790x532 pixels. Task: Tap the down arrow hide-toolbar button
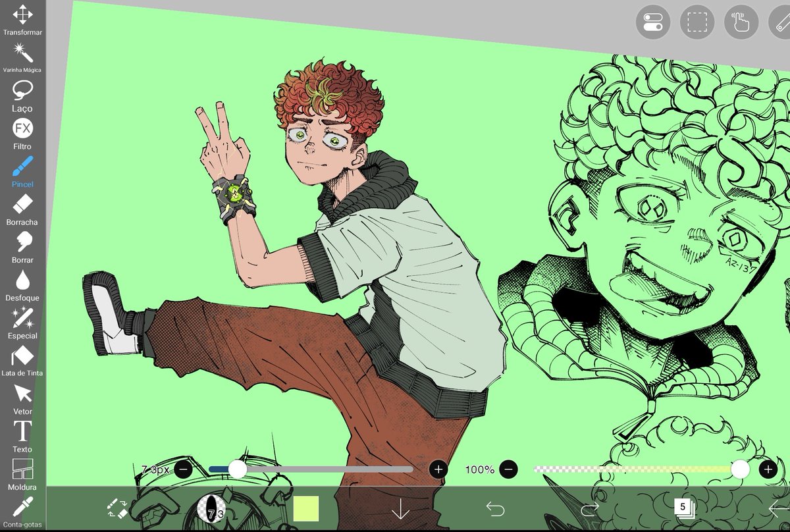[400, 509]
